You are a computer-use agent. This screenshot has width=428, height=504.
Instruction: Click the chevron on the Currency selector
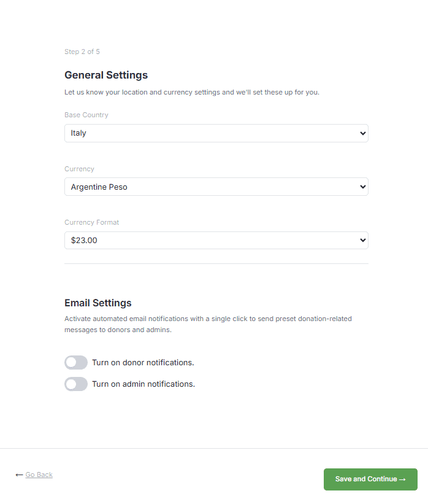(x=363, y=187)
